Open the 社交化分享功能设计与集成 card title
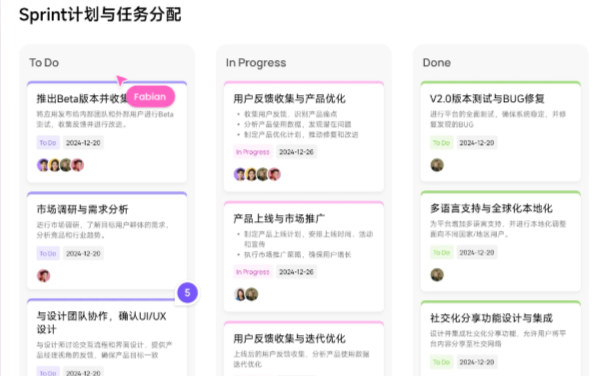601x376 pixels. [x=491, y=318]
